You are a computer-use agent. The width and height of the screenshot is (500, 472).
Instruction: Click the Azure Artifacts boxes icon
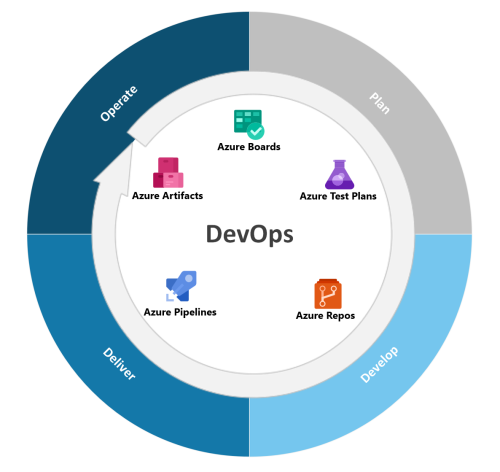tap(168, 173)
